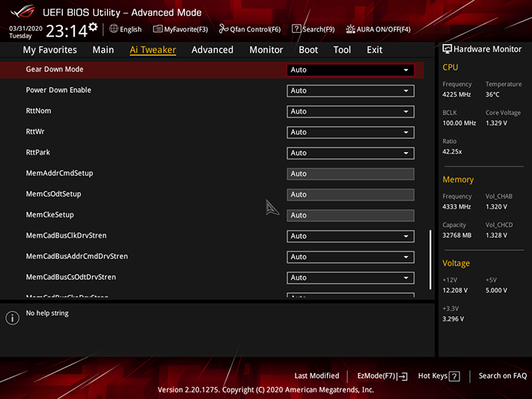Select the Power Down Enable label

(58, 90)
